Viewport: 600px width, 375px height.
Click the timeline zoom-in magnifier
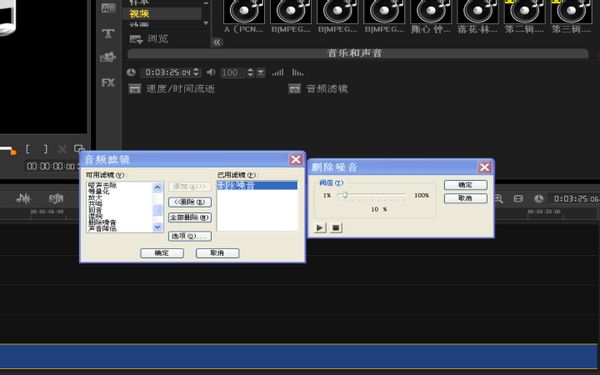498,198
